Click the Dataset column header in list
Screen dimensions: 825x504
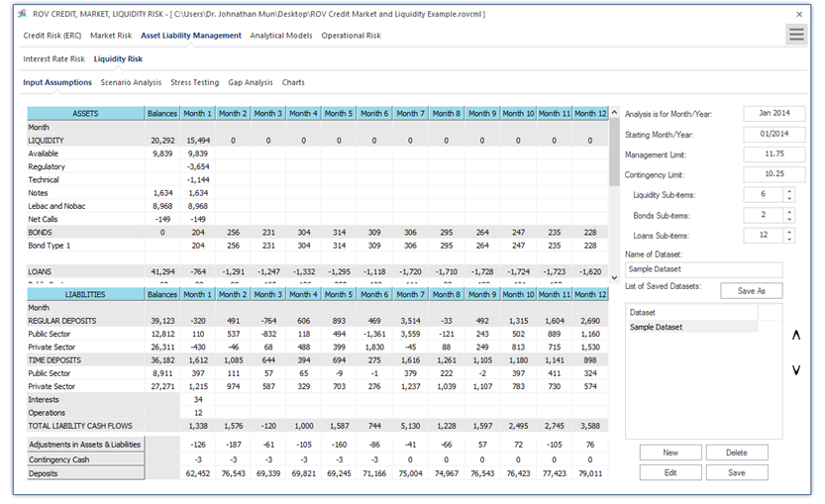coord(692,313)
